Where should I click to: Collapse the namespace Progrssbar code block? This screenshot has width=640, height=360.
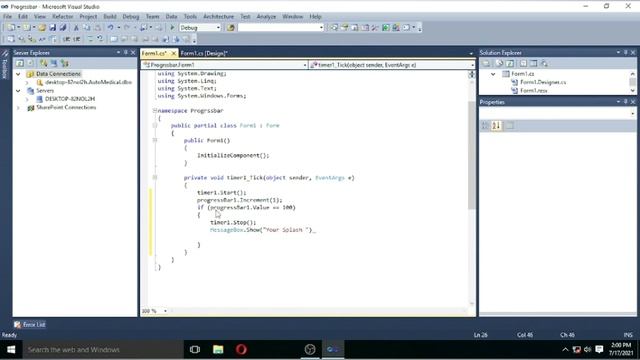pos(155,111)
